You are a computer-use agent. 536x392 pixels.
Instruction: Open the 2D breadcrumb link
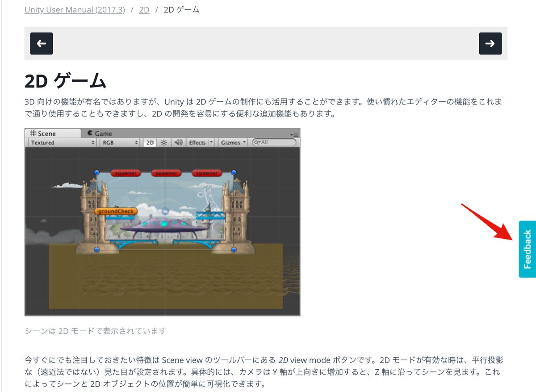144,9
